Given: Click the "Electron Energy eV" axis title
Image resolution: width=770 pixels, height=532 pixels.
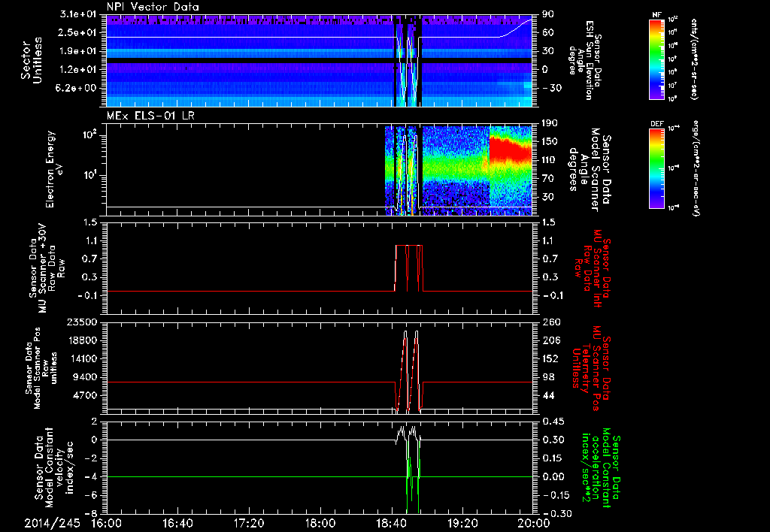Looking at the screenshot, I should [x=56, y=169].
